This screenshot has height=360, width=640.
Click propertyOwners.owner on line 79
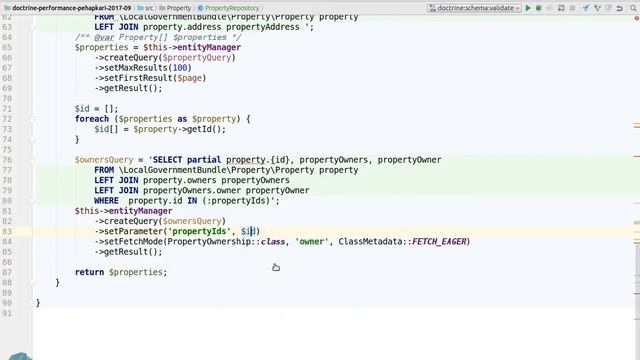pos(192,190)
